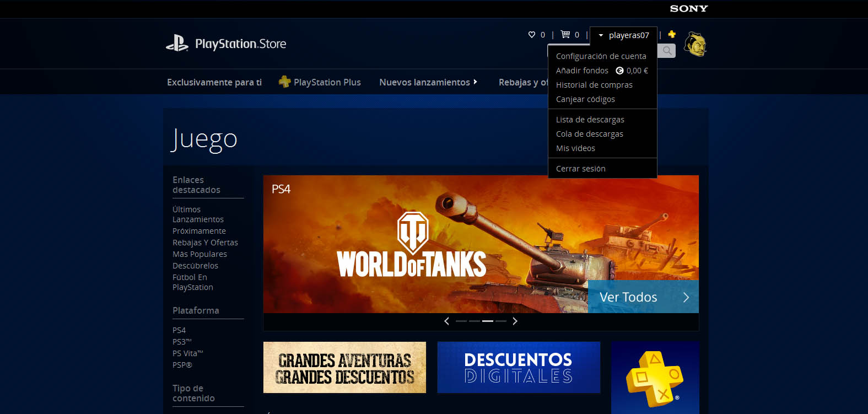Open Mis vídeos menu entry

(575, 148)
